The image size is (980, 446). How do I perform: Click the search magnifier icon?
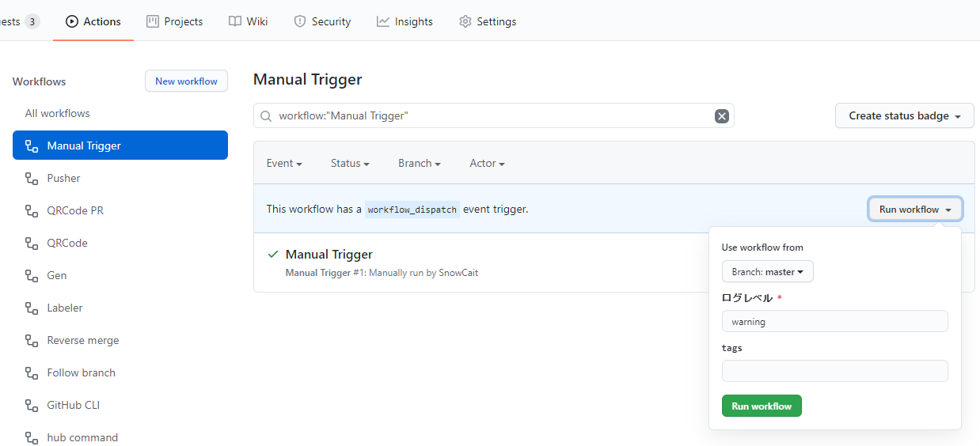pyautogui.click(x=266, y=116)
